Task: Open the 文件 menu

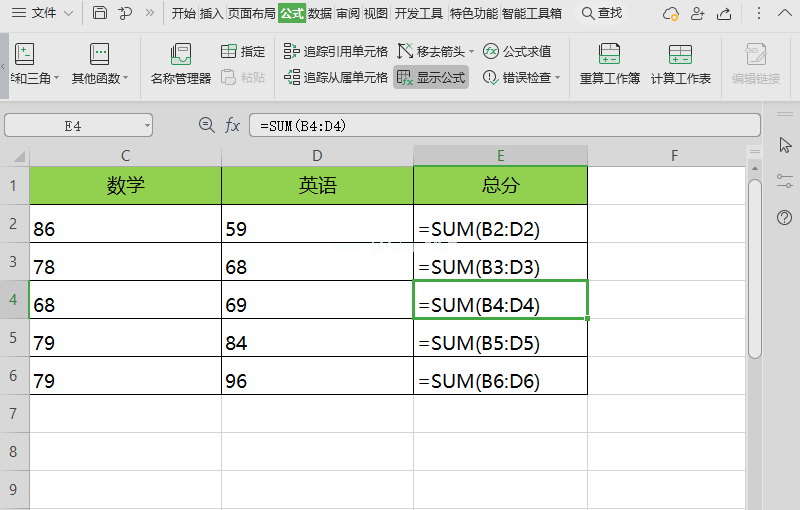Action: click(42, 13)
